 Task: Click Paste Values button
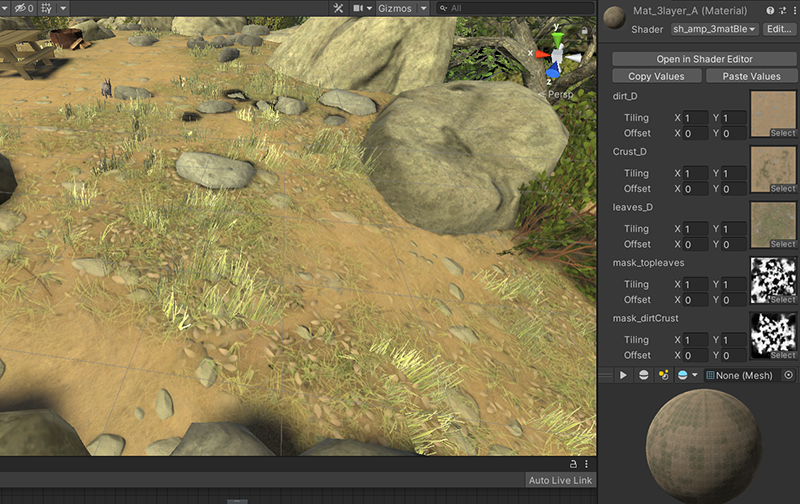752,77
